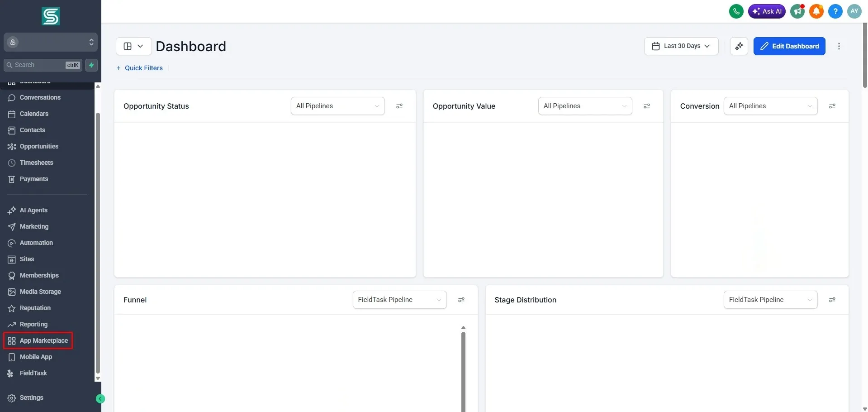
Task: Open Funnel widget filter settings icon
Action: 461,300
